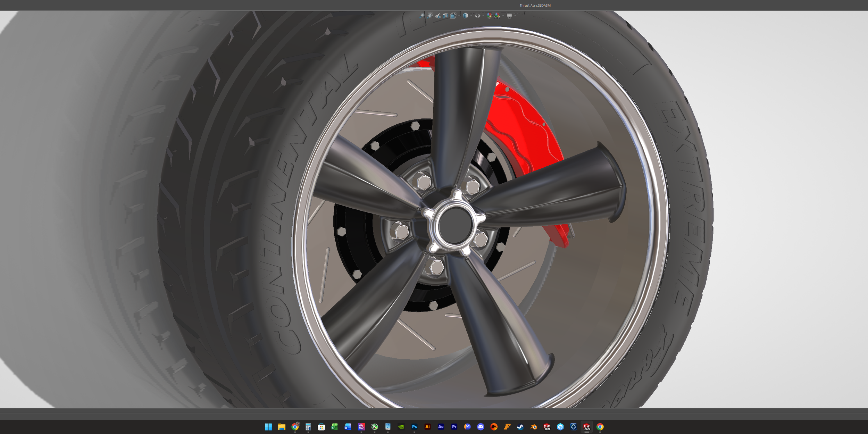The image size is (868, 434).
Task: Open Steam from the taskbar
Action: point(520,427)
